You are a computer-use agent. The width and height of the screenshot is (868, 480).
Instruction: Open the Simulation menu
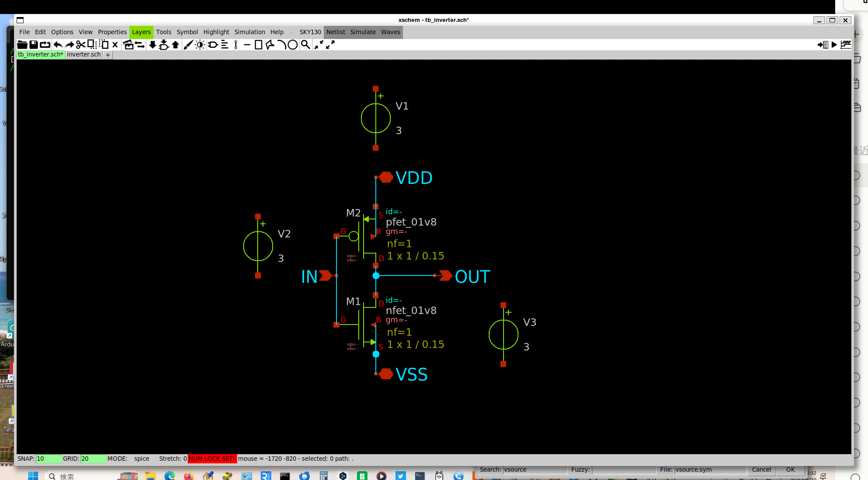pos(250,32)
